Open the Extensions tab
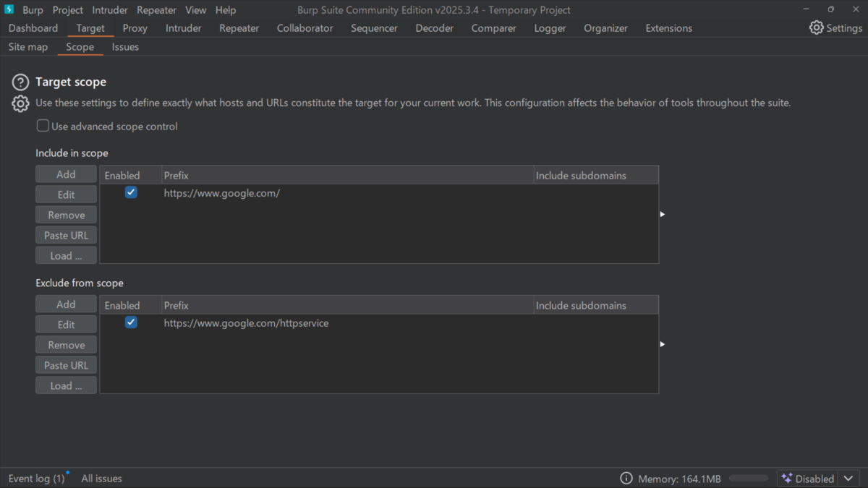868x488 pixels. point(668,28)
